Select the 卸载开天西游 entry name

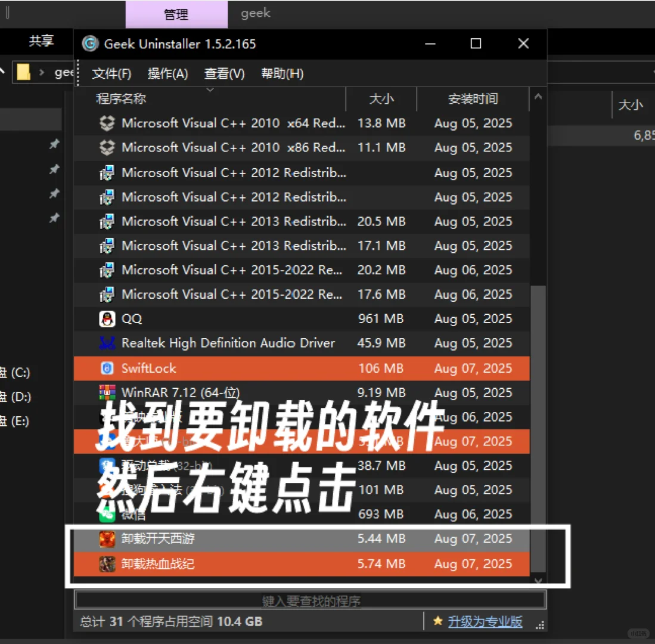158,538
